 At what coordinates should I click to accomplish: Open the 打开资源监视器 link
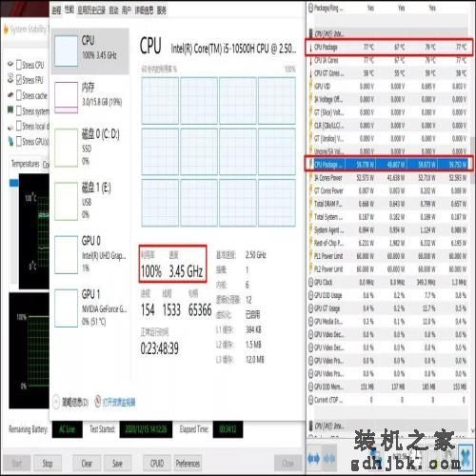coord(119,402)
